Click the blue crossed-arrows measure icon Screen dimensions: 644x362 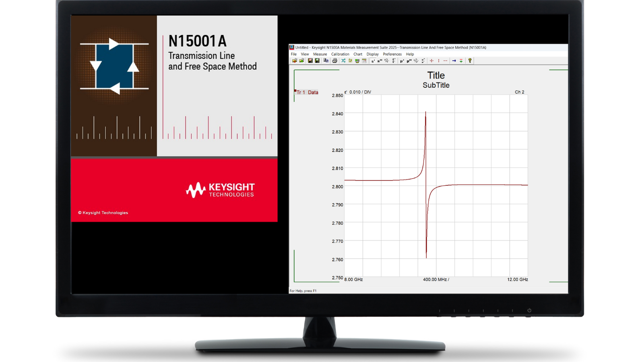(343, 61)
